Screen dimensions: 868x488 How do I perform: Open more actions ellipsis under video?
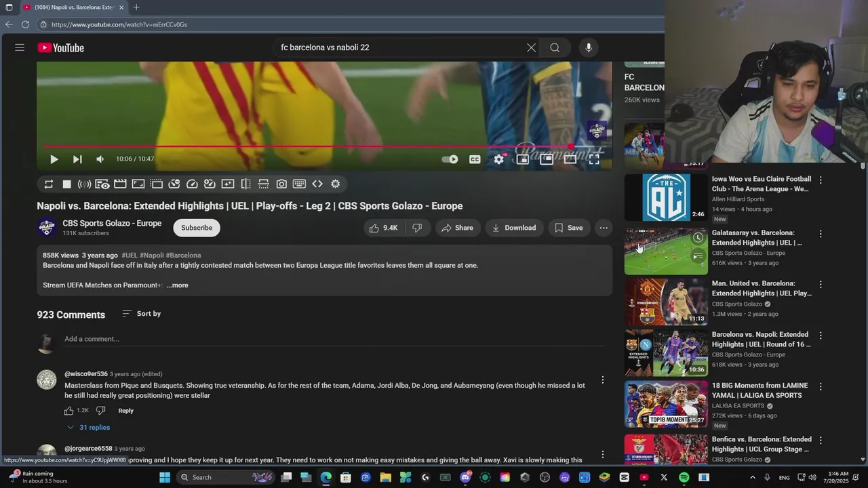point(604,228)
